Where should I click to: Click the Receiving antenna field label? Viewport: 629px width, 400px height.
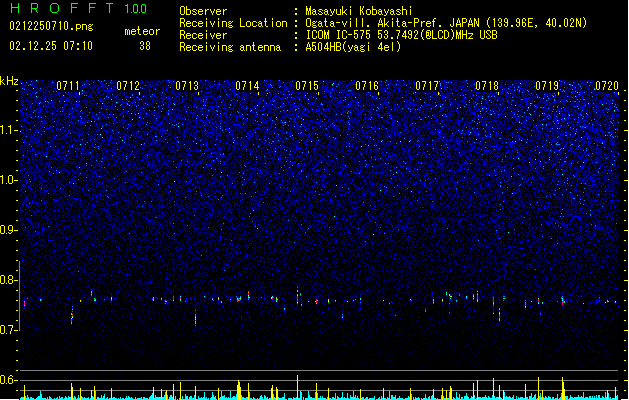230,47
